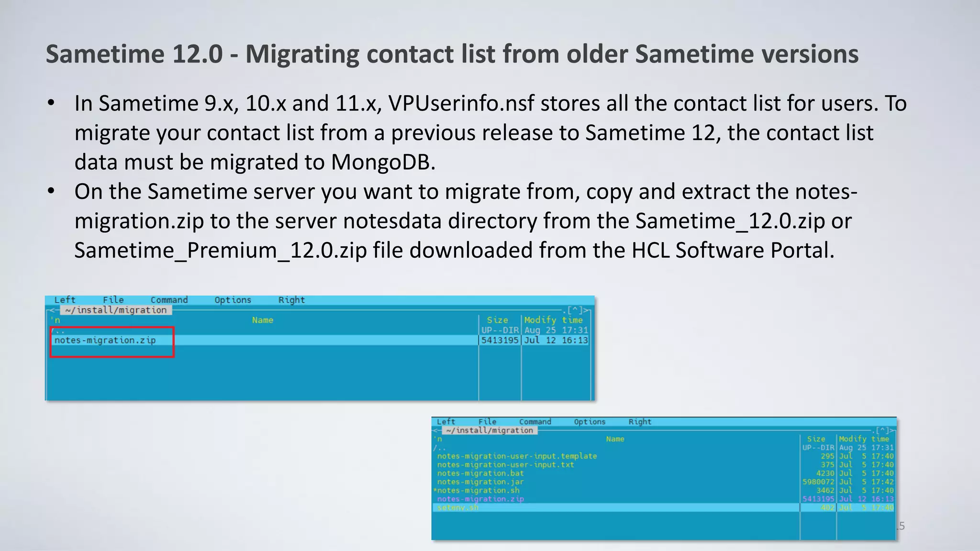Viewport: 980px width, 551px height.
Task: Open the Options menu in the single-file panel
Action: pyautogui.click(x=233, y=300)
